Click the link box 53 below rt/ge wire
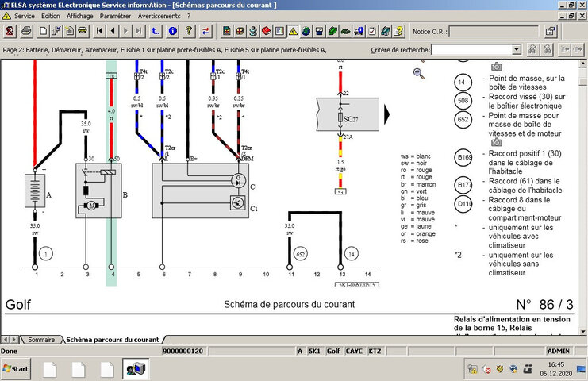This screenshot has width=588, height=381. click(340, 191)
